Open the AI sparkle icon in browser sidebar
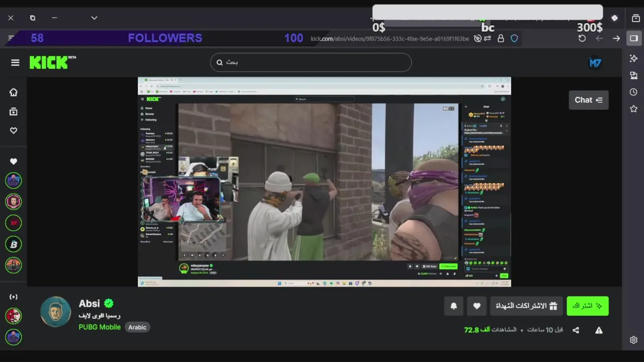 pyautogui.click(x=634, y=59)
